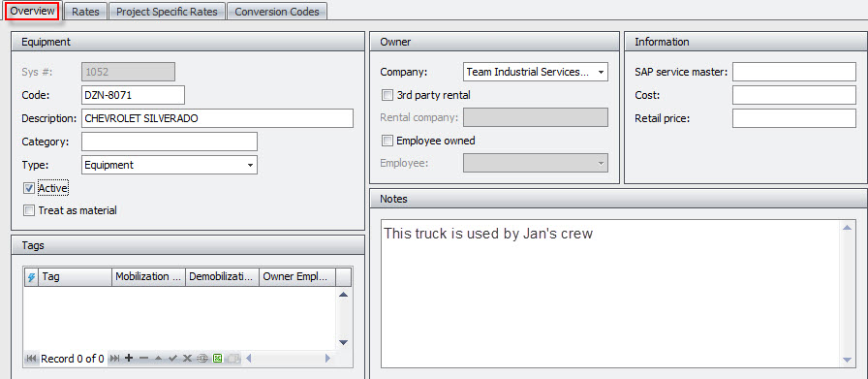The width and height of the screenshot is (868, 379).
Task: Jump to first record in Tags navigator
Action: point(32,359)
